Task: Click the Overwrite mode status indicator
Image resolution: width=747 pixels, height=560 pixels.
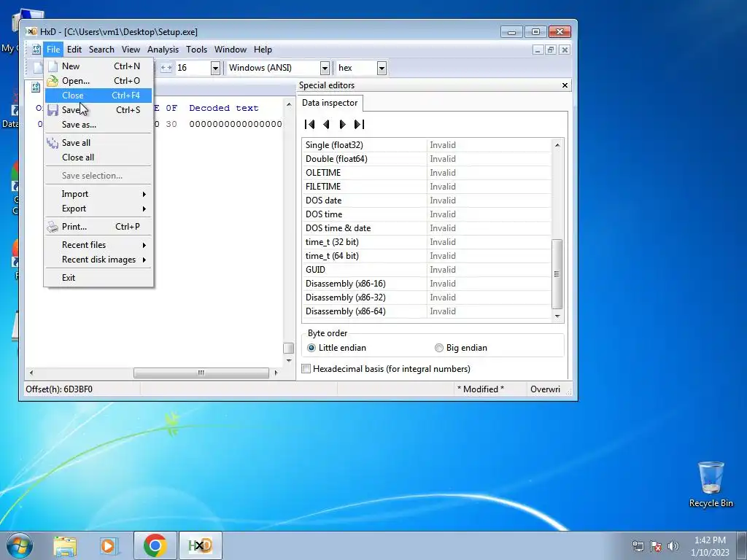Action: click(546, 389)
